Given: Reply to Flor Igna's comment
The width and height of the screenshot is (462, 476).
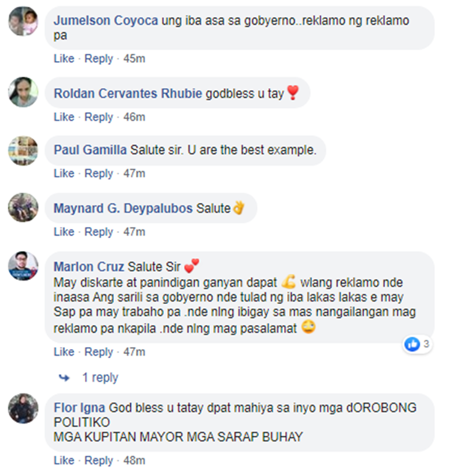Looking at the screenshot, I should tap(99, 461).
